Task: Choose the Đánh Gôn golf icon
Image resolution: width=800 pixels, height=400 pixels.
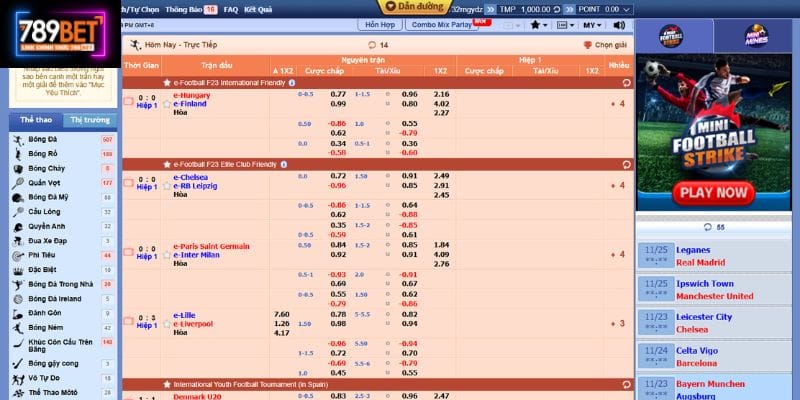Action: pyautogui.click(x=18, y=313)
